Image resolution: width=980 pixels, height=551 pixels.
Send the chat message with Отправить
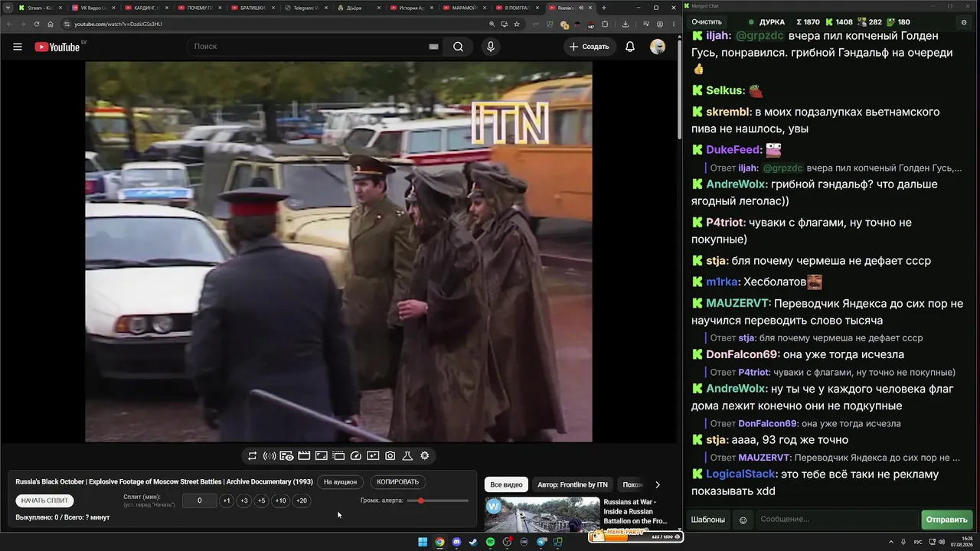[x=946, y=520]
